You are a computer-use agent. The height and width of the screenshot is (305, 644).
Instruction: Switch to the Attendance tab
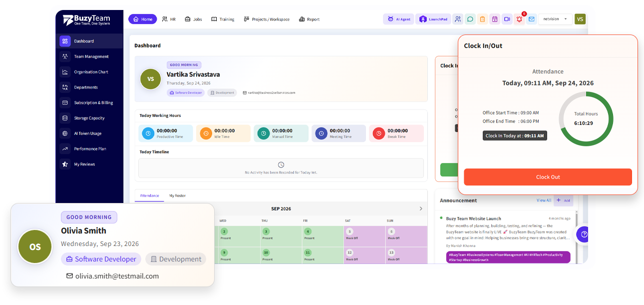149,195
